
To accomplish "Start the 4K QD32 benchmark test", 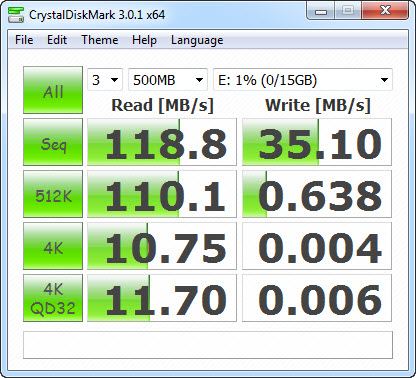I will tap(53, 298).
